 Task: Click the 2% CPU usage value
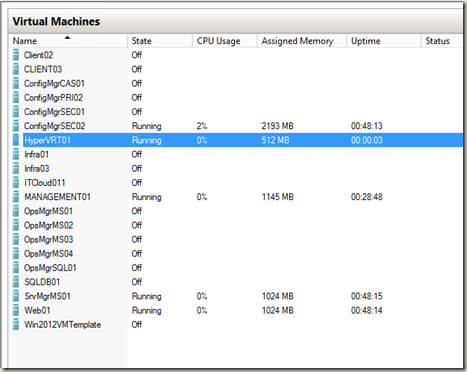point(202,126)
